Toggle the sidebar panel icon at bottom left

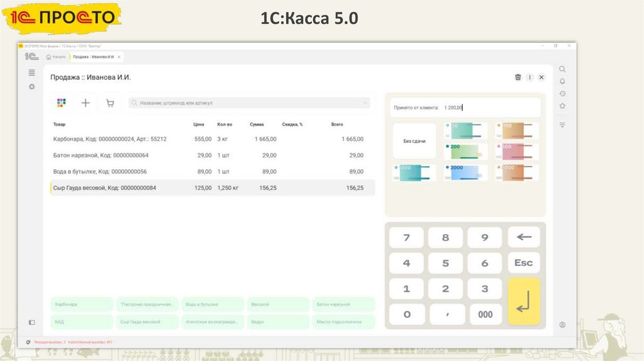(31, 323)
